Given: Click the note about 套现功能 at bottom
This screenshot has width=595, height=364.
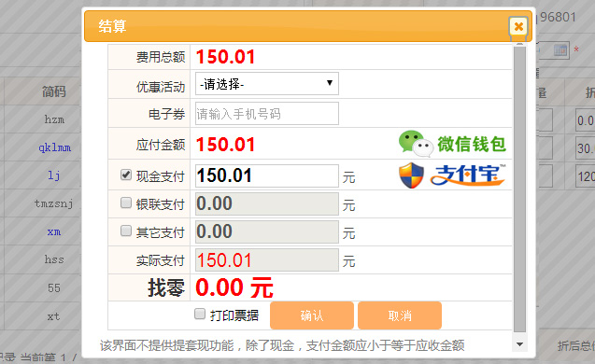Looking at the screenshot, I should [282, 345].
